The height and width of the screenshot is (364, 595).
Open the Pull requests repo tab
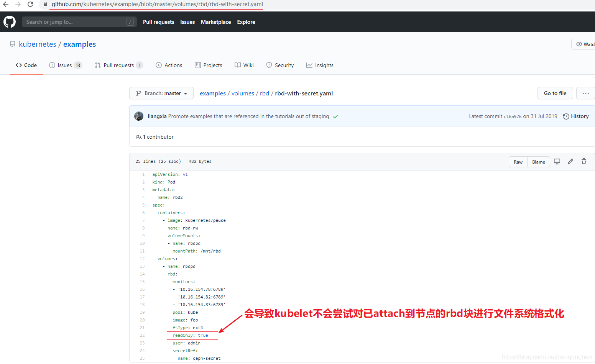click(x=119, y=65)
